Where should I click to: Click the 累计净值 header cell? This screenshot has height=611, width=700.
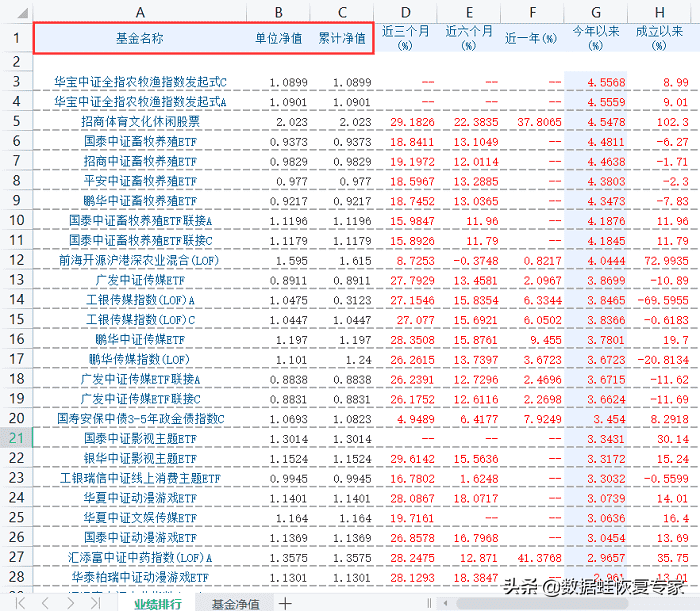point(342,38)
